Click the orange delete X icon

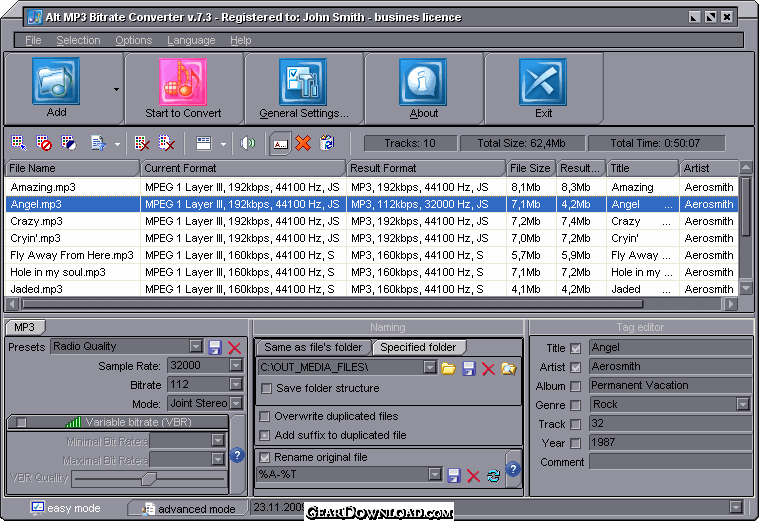point(303,143)
